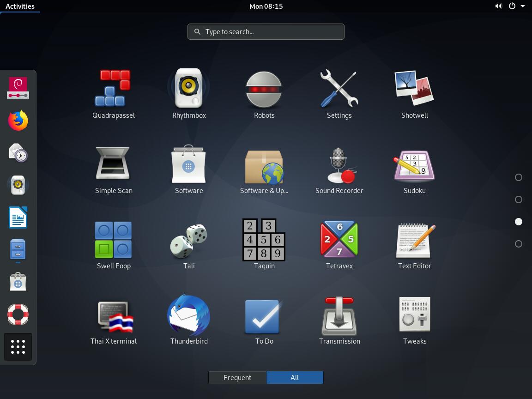Image resolution: width=532 pixels, height=399 pixels.
Task: Open the clock showing Mon 08:15
Action: coord(266,6)
